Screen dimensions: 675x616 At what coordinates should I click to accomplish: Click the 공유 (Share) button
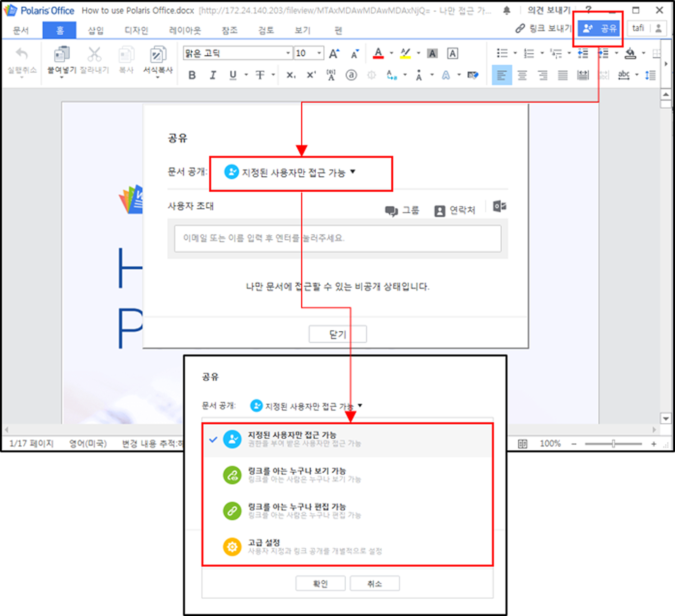coord(599,29)
